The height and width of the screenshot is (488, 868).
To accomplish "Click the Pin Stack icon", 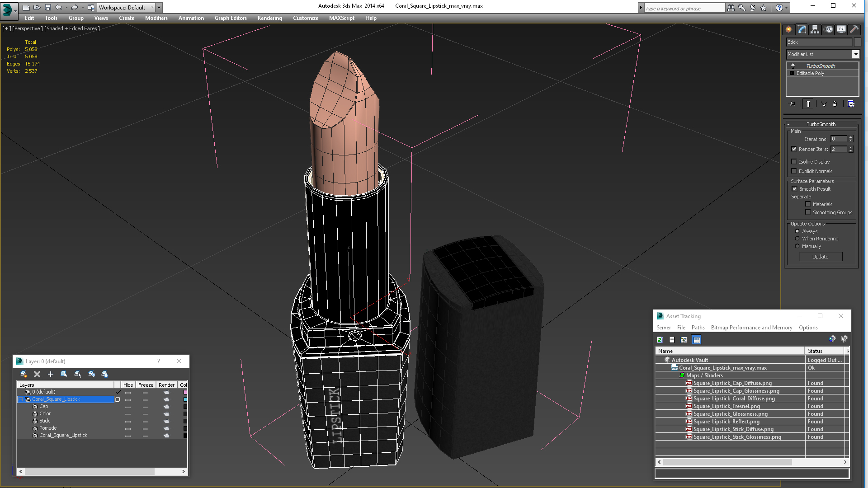I will coord(792,104).
